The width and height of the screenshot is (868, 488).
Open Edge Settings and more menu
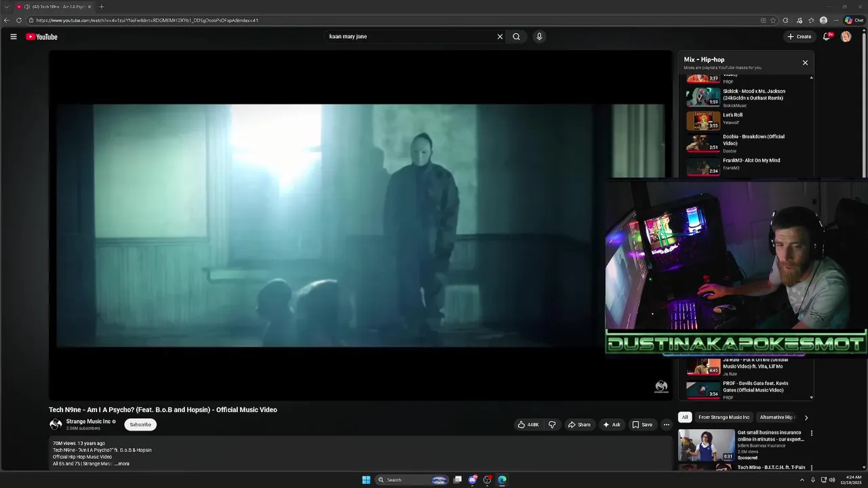835,20
